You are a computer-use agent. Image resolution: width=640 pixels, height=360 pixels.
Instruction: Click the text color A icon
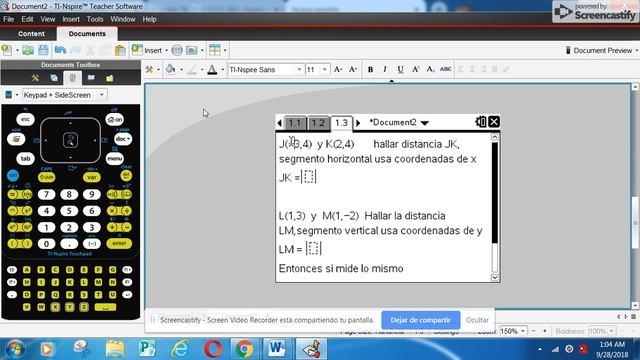[x=212, y=70]
